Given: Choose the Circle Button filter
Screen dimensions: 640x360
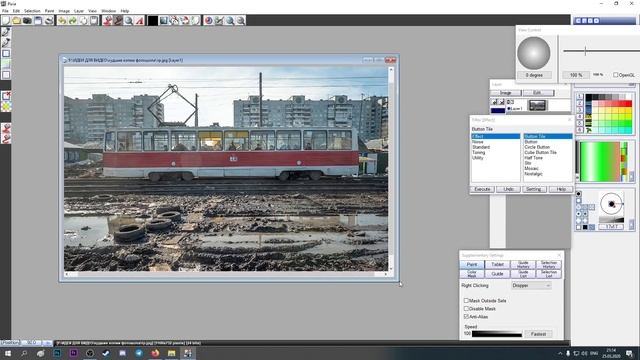Looking at the screenshot, I should click(x=537, y=147).
